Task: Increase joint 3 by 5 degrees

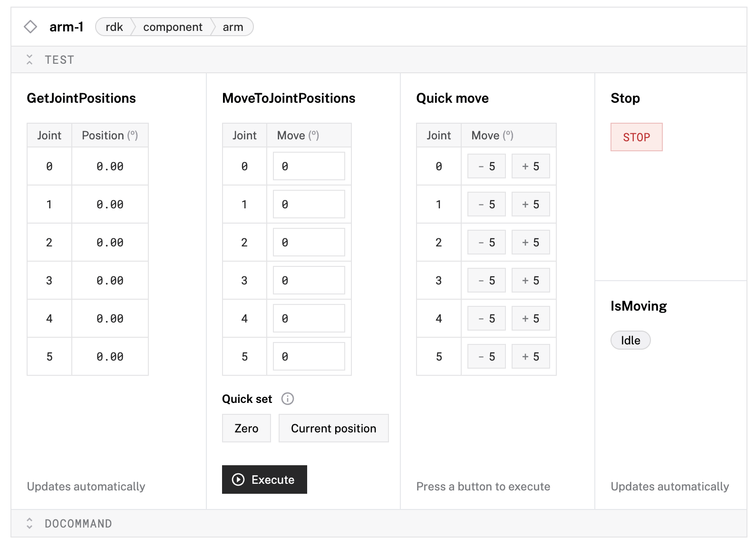Action: tap(531, 280)
